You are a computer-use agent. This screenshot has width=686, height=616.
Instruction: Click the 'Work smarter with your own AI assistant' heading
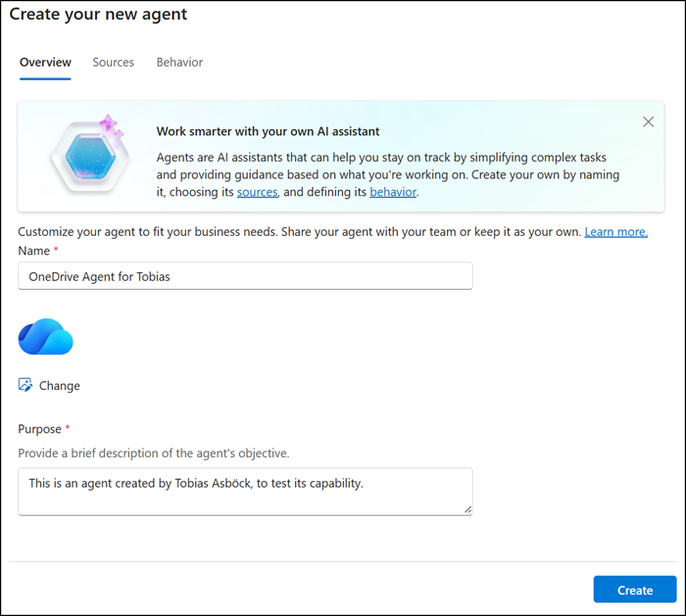[268, 131]
